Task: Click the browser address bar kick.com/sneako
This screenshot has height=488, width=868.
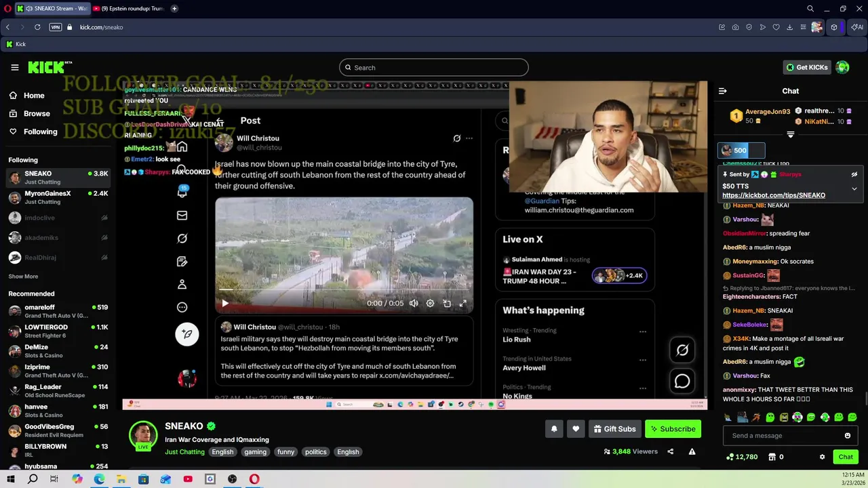Action: pyautogui.click(x=101, y=27)
